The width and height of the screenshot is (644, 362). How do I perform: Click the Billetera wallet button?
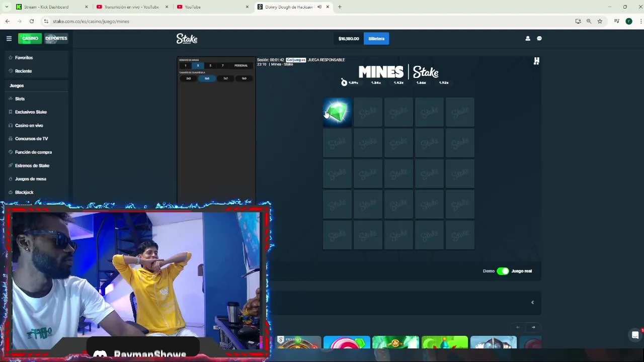376,39
